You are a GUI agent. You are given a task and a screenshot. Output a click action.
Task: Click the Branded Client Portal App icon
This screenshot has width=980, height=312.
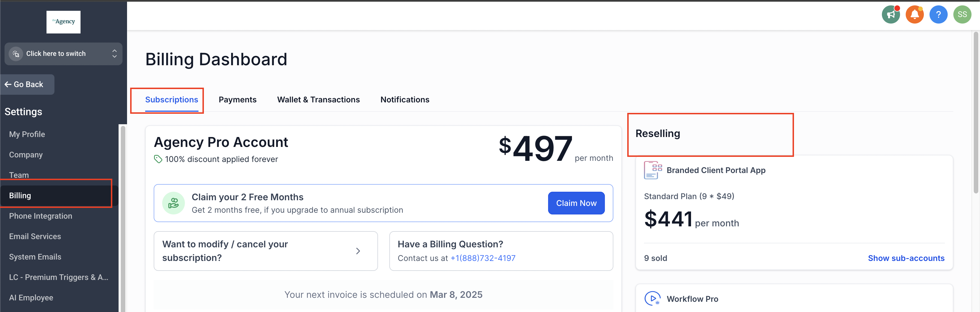[x=652, y=170]
